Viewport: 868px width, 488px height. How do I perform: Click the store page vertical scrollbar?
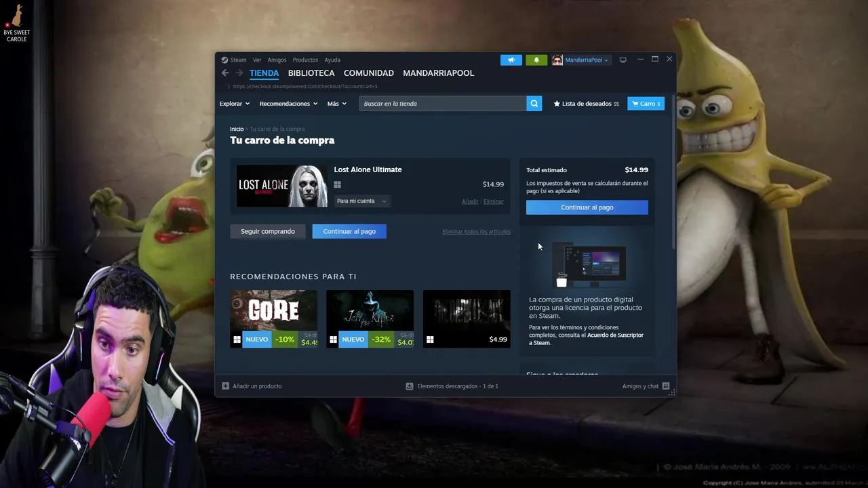point(673,173)
